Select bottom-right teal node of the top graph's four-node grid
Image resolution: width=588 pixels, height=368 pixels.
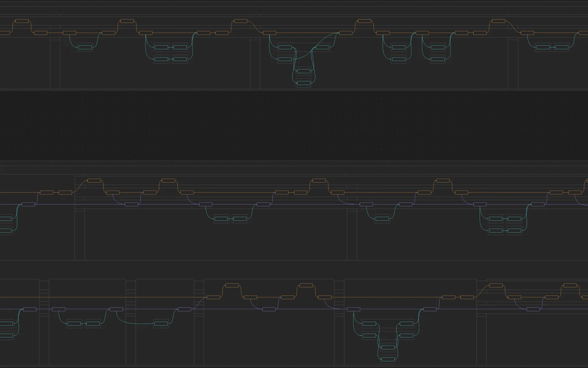click(180, 59)
